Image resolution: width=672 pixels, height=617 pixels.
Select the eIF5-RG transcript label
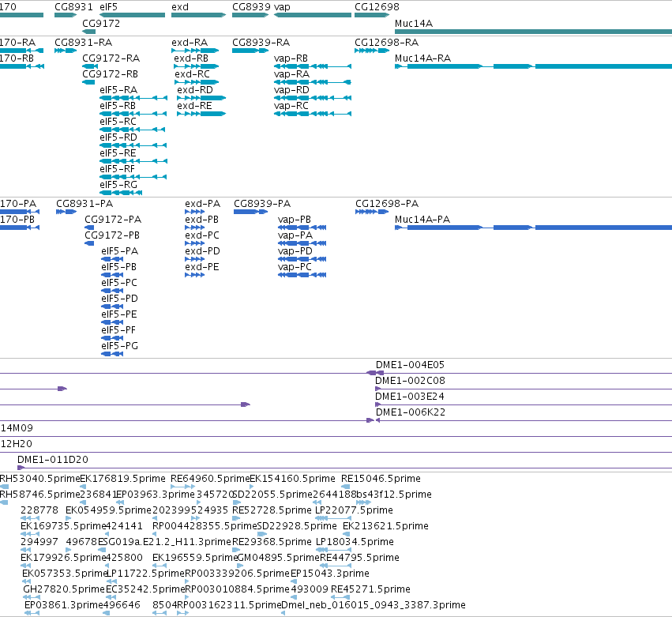click(118, 185)
